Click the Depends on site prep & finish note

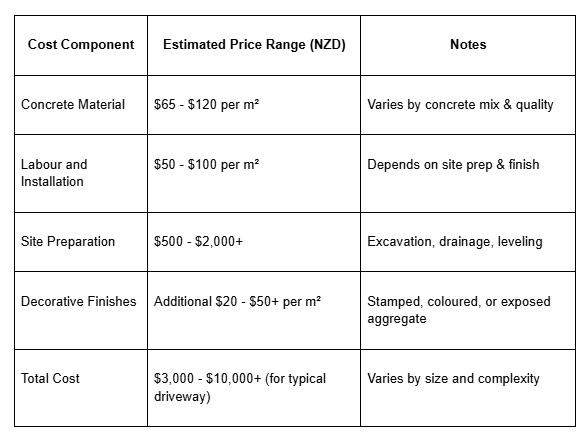(453, 164)
